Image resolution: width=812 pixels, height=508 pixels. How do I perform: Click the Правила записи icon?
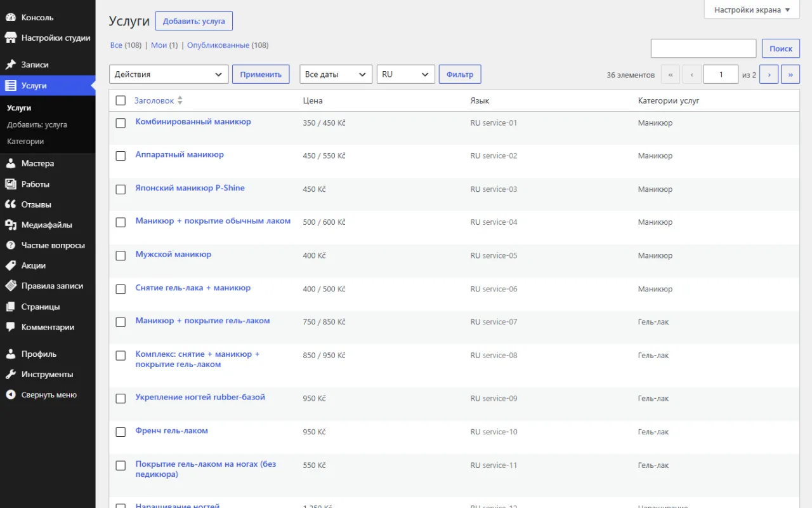click(x=10, y=286)
